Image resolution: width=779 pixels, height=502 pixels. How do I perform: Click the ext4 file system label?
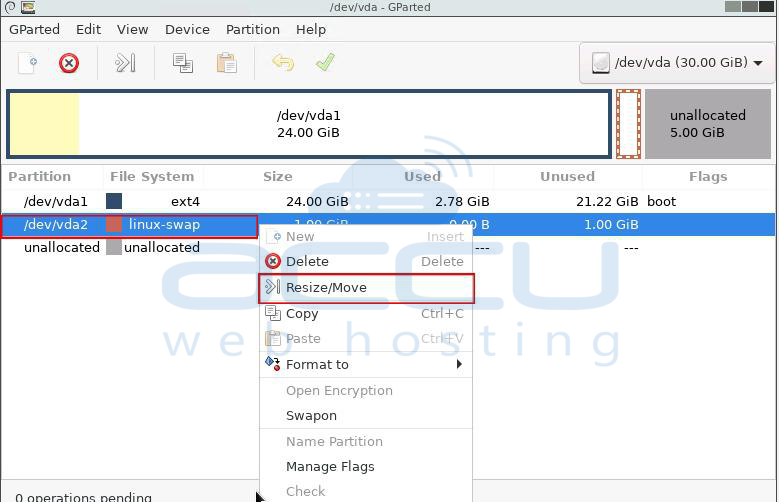click(x=185, y=201)
